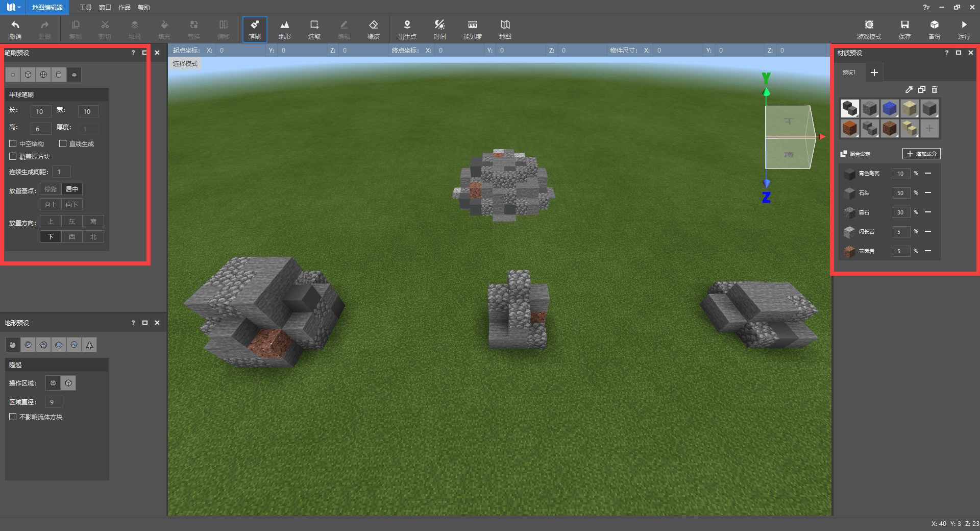Open the 帮助 menu
Viewport: 980px width, 531px height.
coord(144,8)
